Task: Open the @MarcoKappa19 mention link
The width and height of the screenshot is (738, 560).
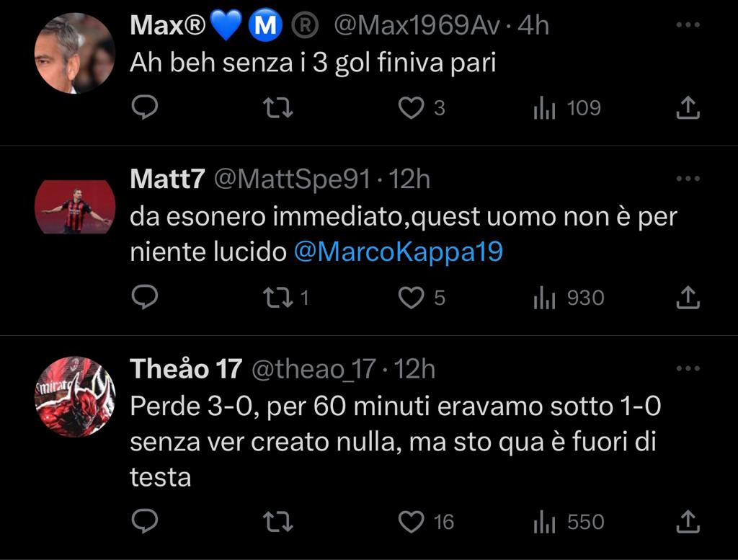Action: (399, 252)
